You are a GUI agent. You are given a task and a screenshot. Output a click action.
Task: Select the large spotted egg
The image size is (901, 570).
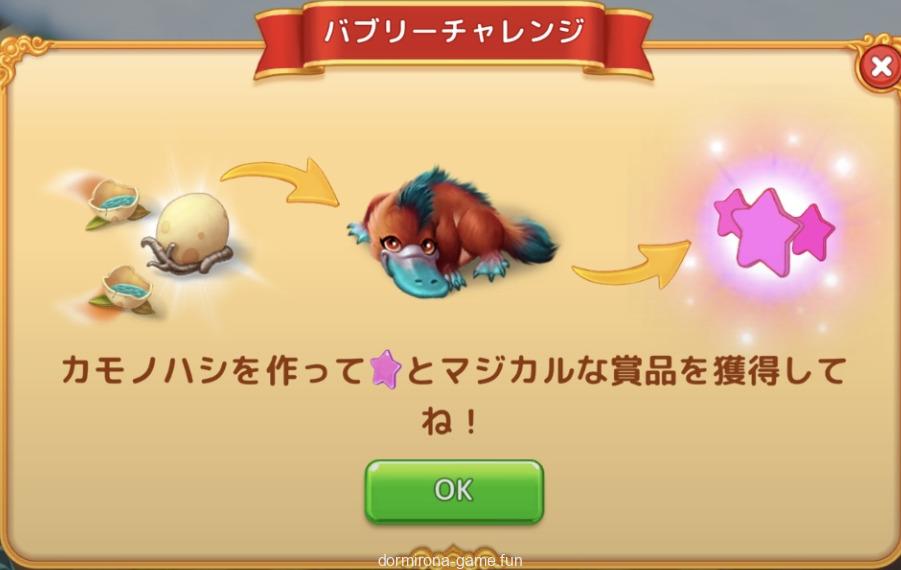point(192,229)
